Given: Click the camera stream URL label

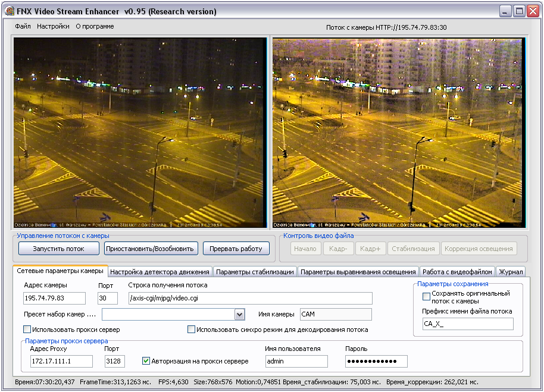Looking at the screenshot, I should [386, 27].
